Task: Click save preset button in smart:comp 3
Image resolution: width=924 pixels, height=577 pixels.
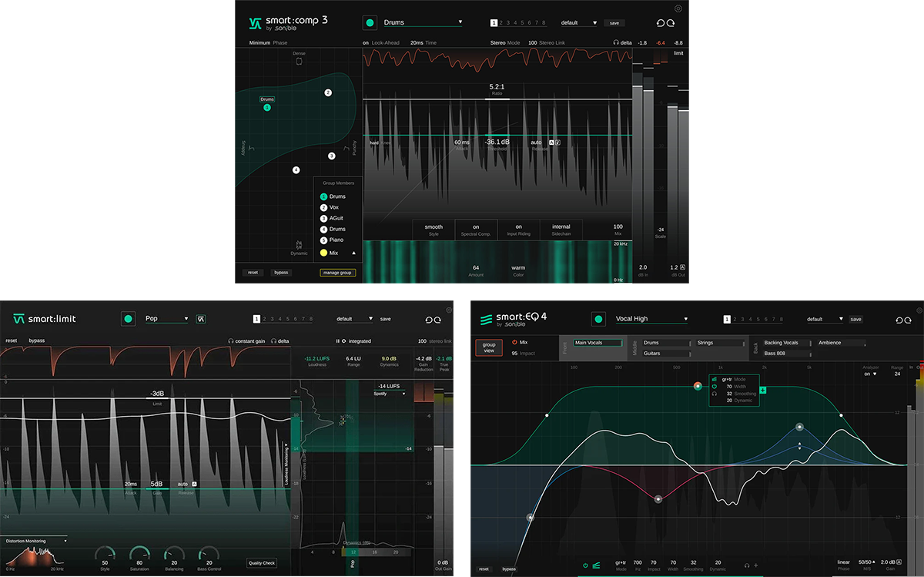Action: pos(615,23)
